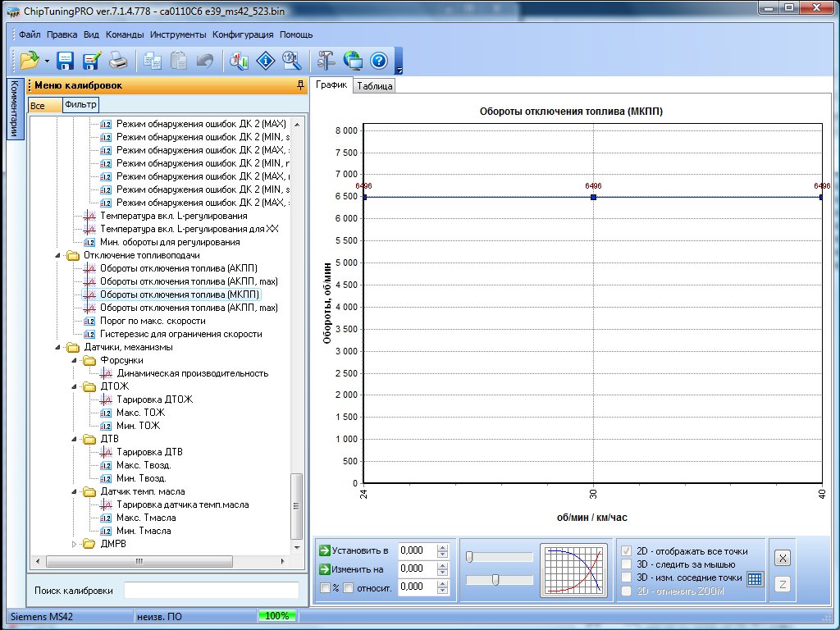Open the hammer and wrench settings icon
This screenshot has width=840, height=630.
(326, 60)
